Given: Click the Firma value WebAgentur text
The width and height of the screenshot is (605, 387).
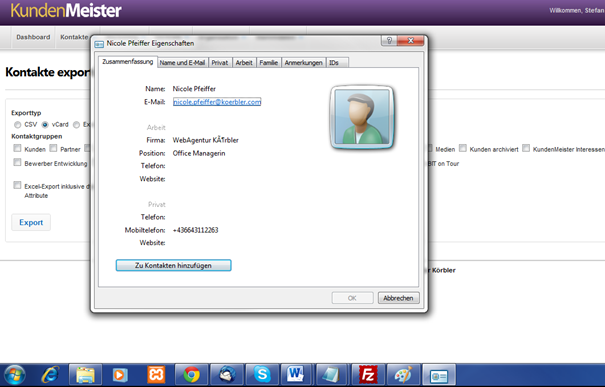Looking at the screenshot, I should pyautogui.click(x=206, y=140).
